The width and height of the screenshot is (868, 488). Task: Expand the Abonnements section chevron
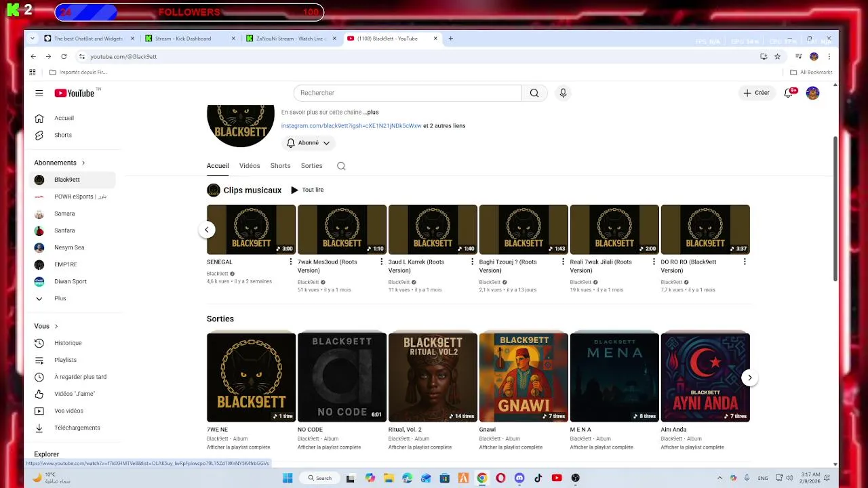tap(83, 163)
